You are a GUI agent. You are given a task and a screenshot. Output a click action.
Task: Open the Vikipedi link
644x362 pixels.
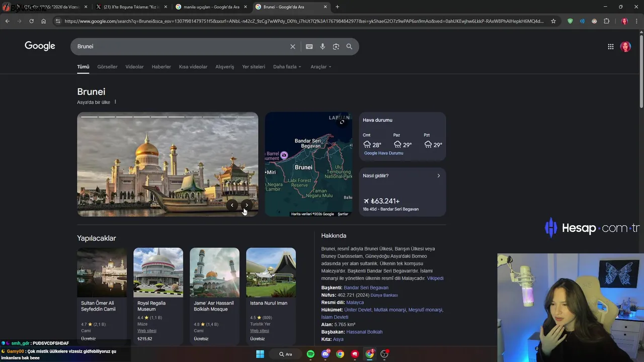tap(435, 278)
